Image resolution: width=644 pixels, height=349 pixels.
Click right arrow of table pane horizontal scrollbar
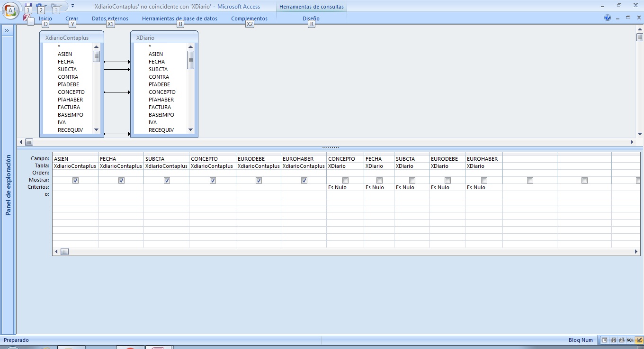coord(632,142)
